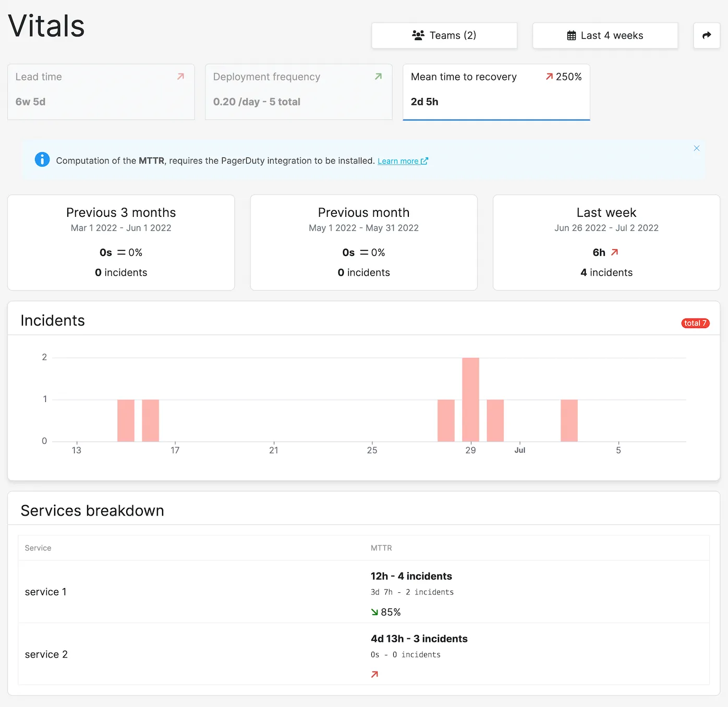Click the Last week red trend arrow
The height and width of the screenshot is (707, 728).
(x=614, y=252)
